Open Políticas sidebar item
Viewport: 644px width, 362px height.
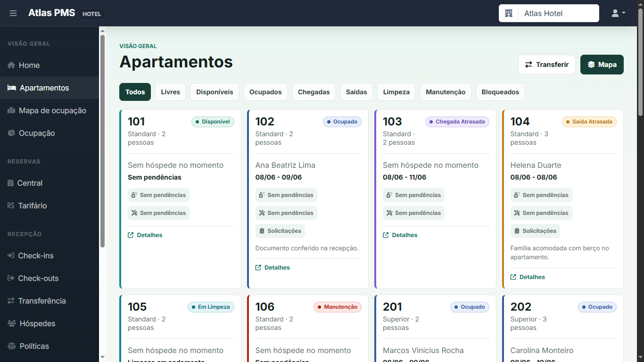(x=50, y=346)
